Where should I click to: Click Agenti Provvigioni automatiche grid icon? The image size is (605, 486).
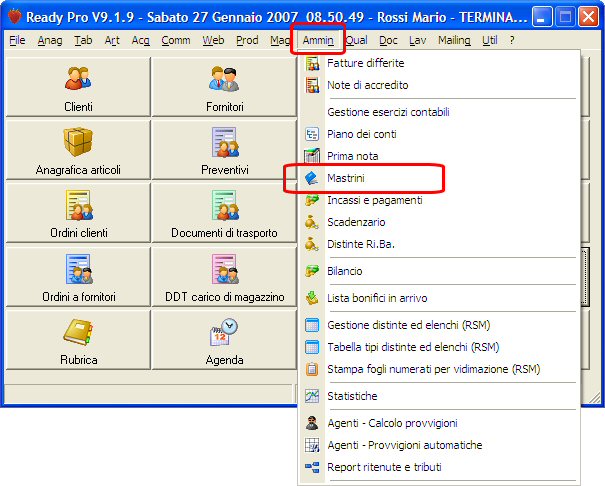[x=312, y=445]
